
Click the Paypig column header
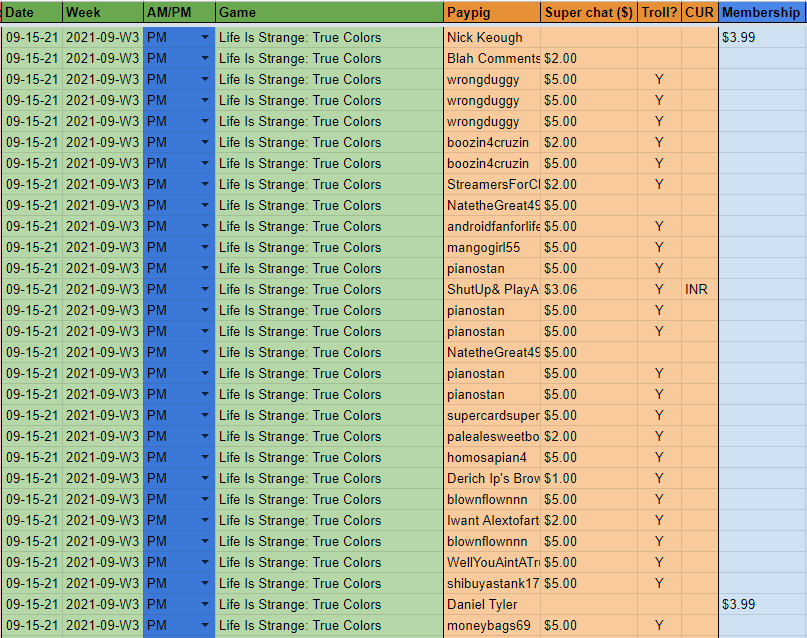pyautogui.click(x=492, y=12)
